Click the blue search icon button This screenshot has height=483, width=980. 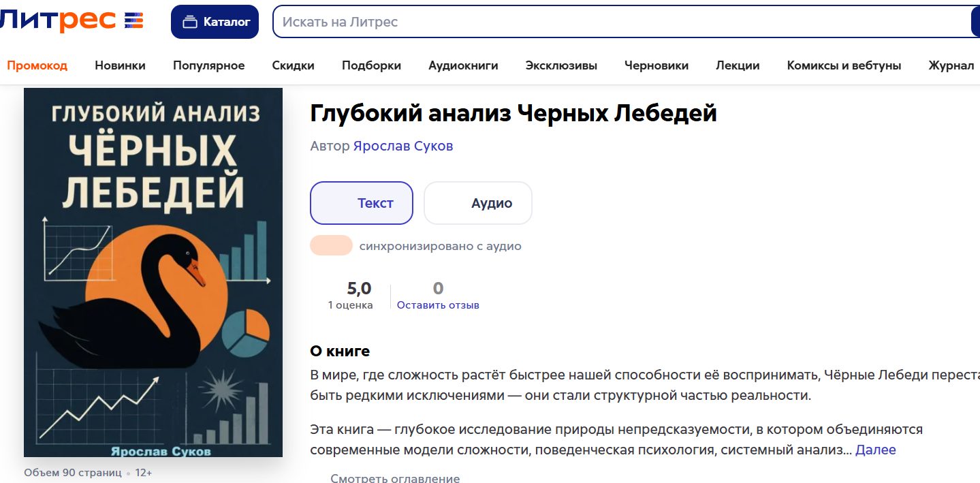975,21
